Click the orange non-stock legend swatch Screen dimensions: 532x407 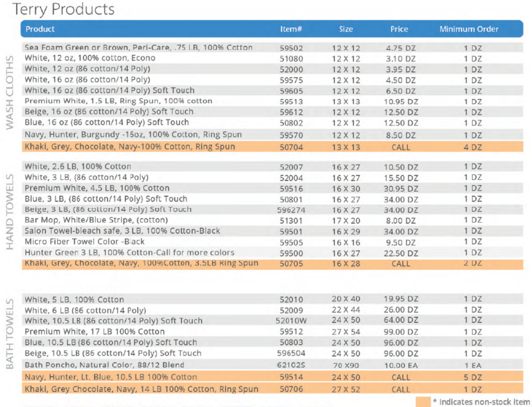[x=423, y=401]
